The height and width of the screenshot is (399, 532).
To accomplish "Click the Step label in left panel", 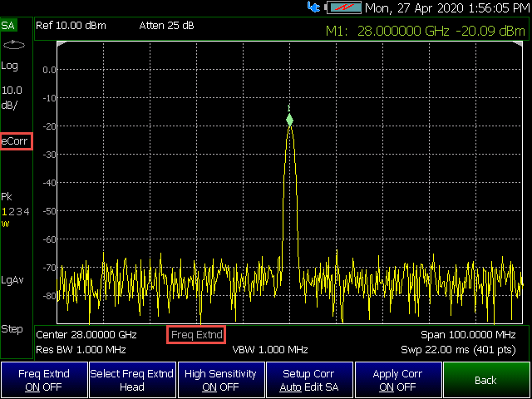I will coord(12,329).
